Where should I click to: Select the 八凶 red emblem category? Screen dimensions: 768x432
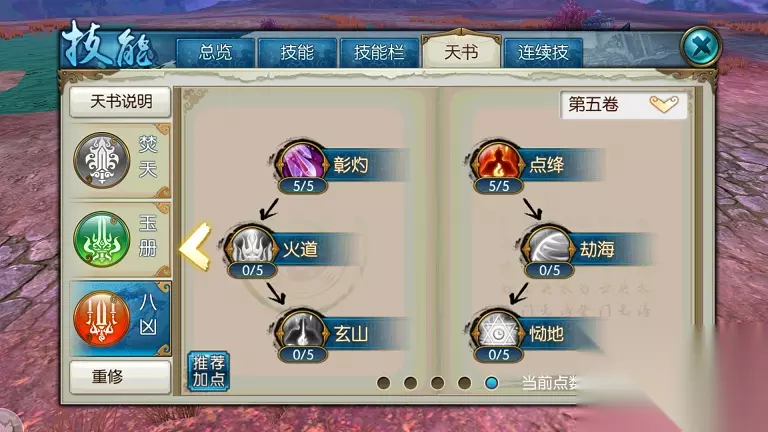pyautogui.click(x=120, y=318)
